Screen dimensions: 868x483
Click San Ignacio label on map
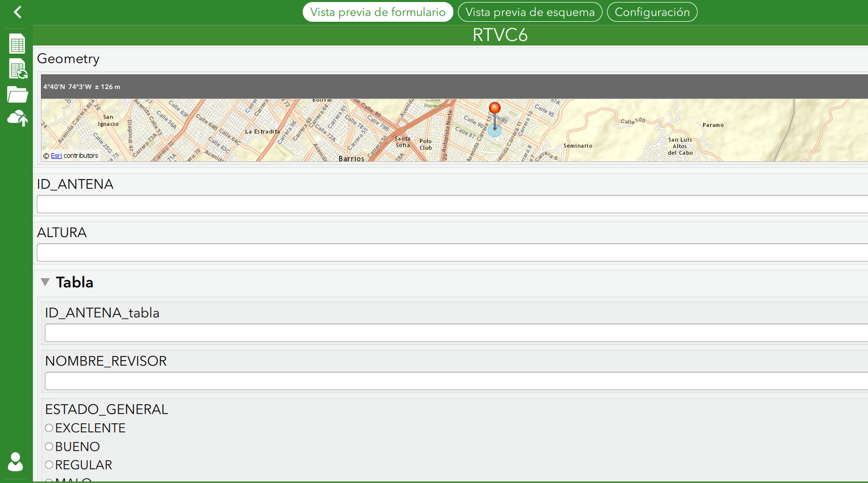click(108, 120)
